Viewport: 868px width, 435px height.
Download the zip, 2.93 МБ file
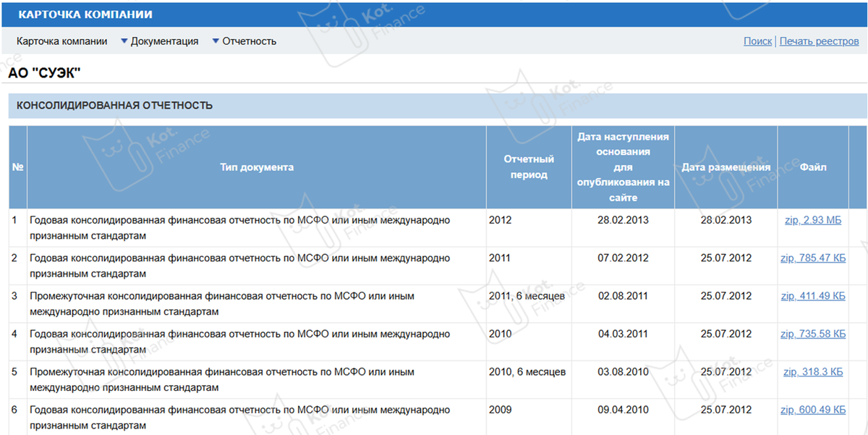coord(813,220)
